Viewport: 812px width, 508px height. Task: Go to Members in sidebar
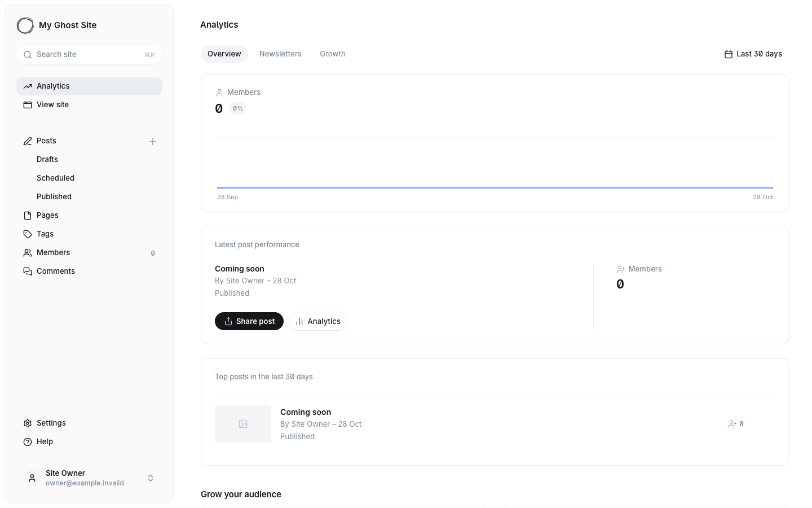89,253
